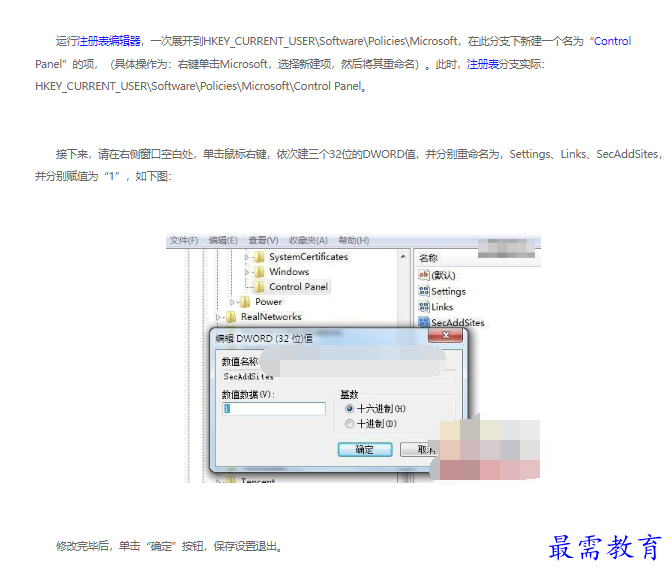Select the Windows key label

(x=289, y=272)
